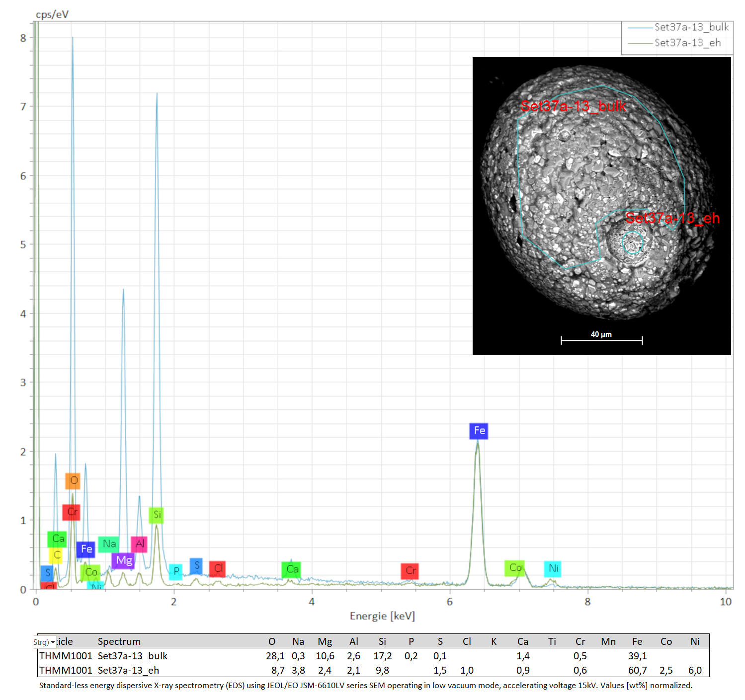Click the yellow C element label

[x=56, y=555]
